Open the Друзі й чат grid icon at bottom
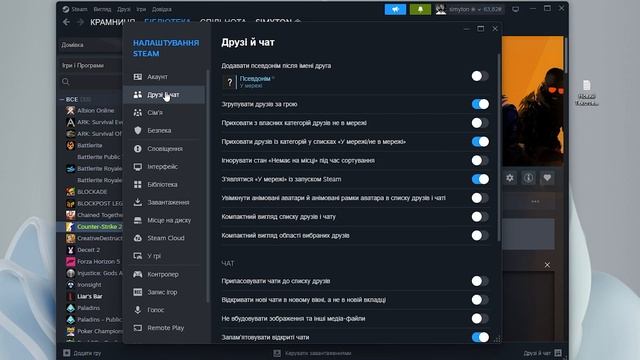640x360 pixels. point(558,353)
